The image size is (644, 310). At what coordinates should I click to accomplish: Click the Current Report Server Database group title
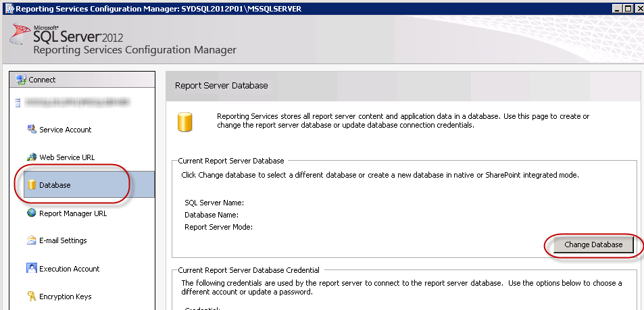[231, 161]
